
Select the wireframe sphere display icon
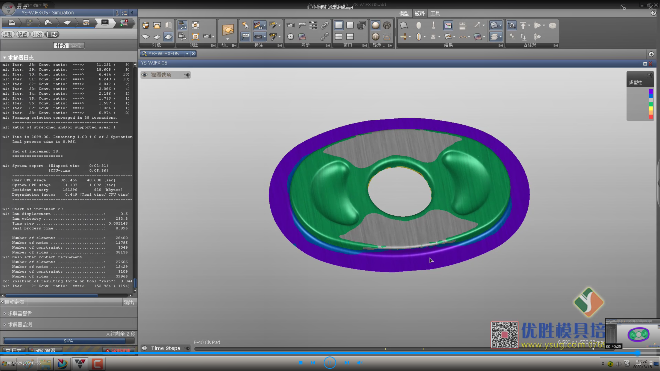387,25
